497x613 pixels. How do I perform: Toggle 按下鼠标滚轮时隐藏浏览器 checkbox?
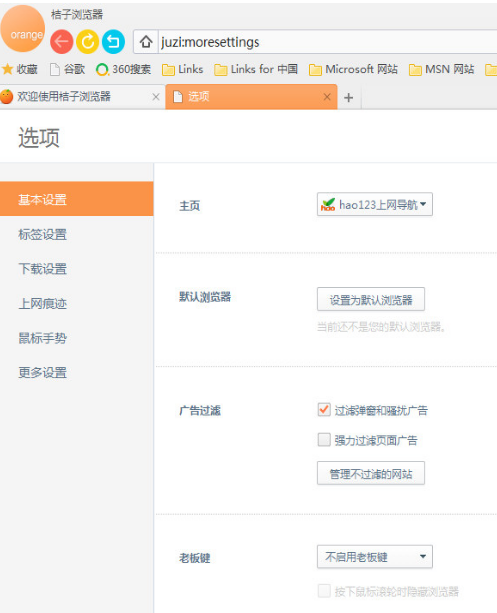pyautogui.click(x=324, y=591)
